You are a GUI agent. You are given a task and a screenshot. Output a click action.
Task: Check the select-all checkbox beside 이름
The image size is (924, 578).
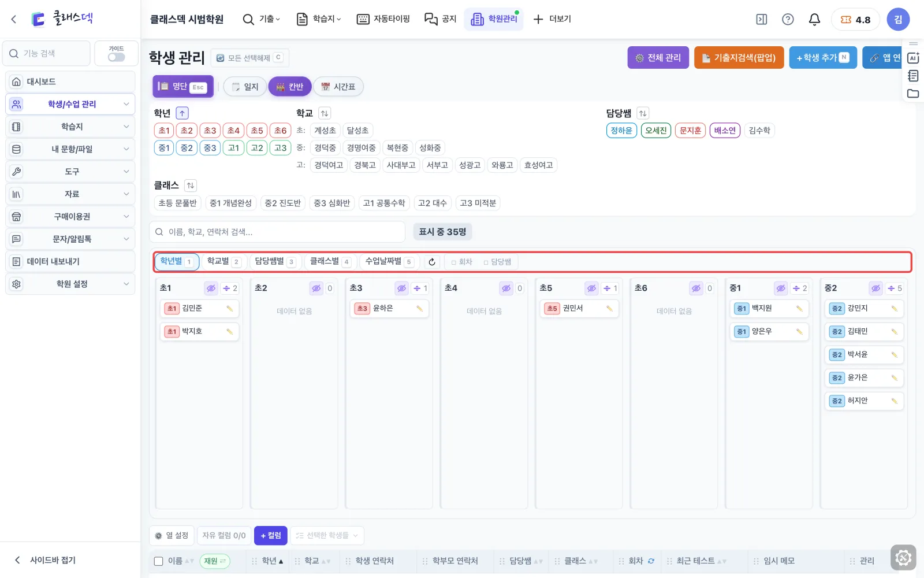click(x=158, y=561)
